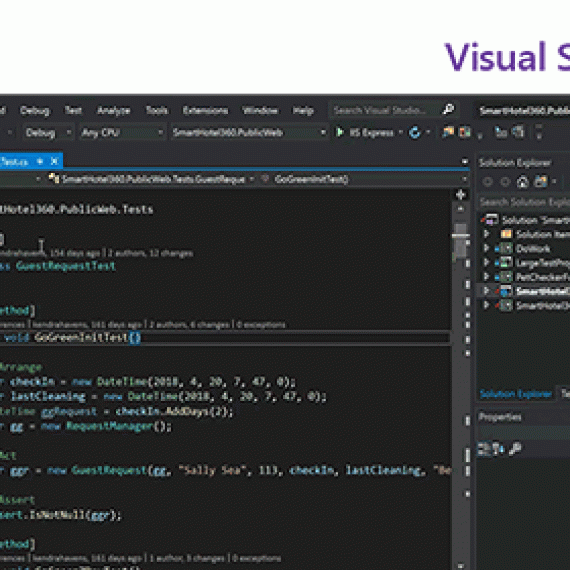Expand the Solution Items folder
The image size is (570, 570).
pos(486,234)
